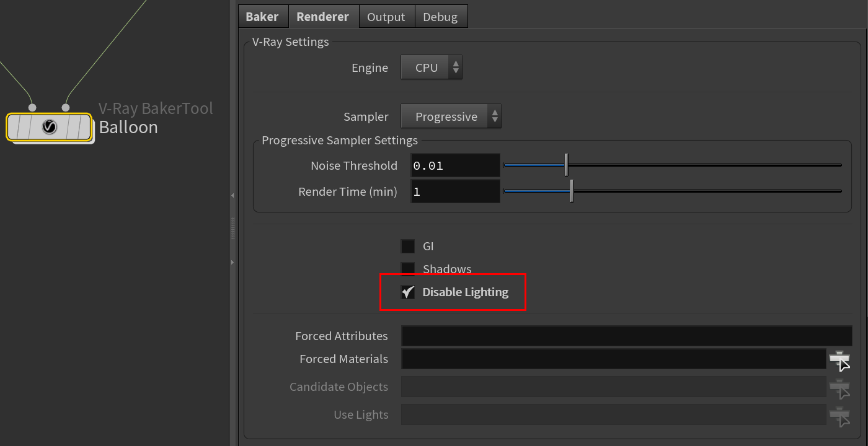
Task: Enable the GI checkbox
Action: coord(408,247)
